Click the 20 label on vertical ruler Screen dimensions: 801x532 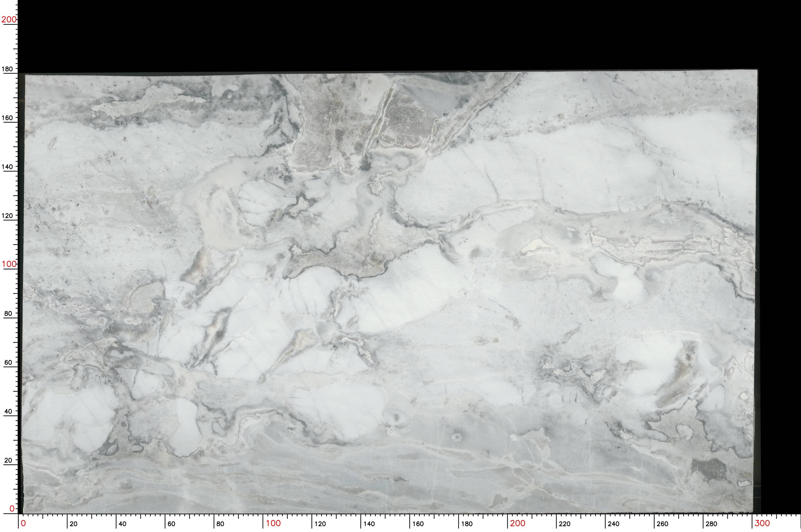tap(8, 460)
